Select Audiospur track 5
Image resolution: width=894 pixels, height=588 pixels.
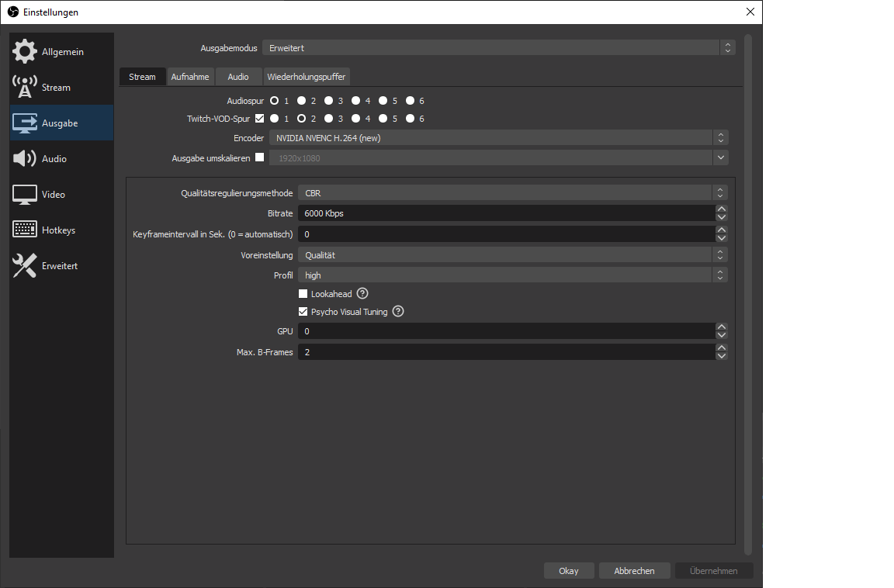pos(383,101)
